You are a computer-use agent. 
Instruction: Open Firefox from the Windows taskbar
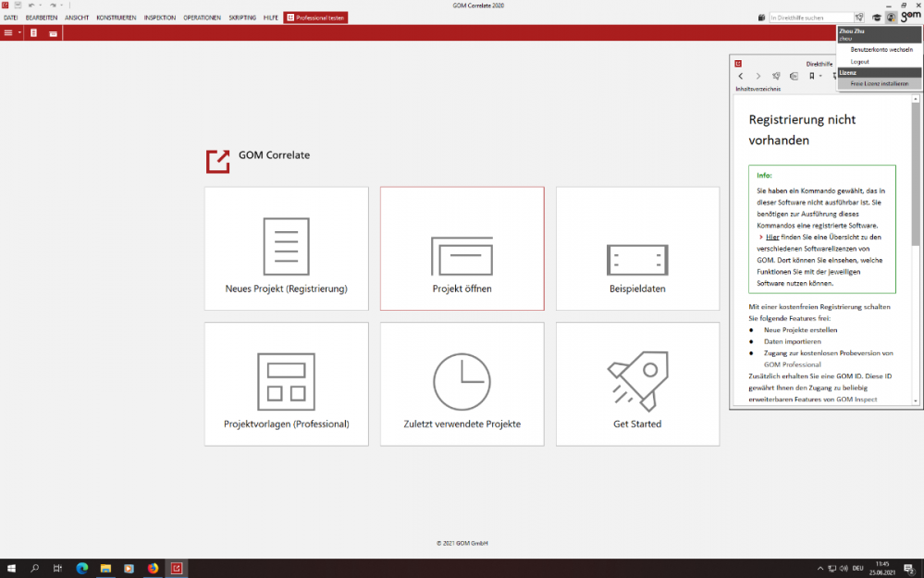[153, 568]
